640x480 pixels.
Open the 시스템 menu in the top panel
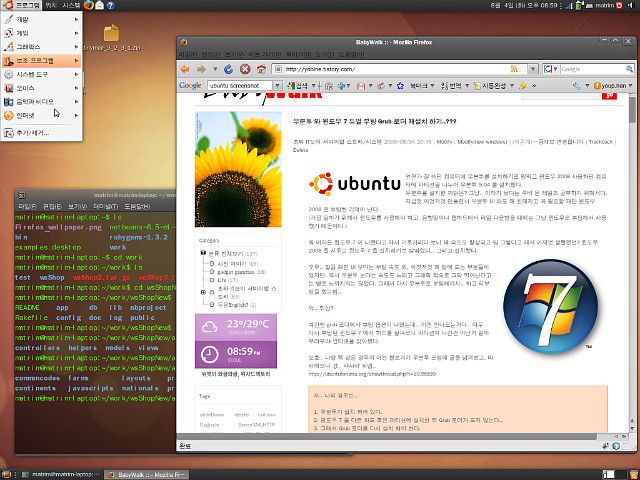(71, 5)
